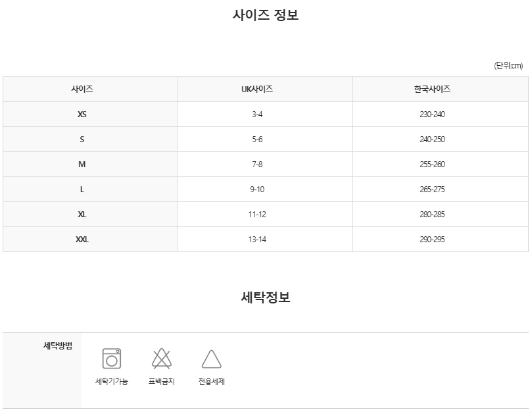Click the 단위:cm unit note
This screenshot has width=532, height=414.
[508, 66]
